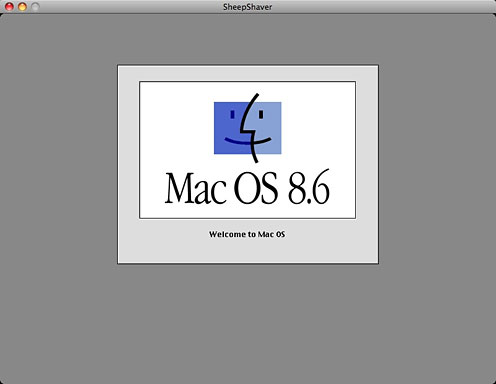Click the grayed-out zoom button in the title bar
The image size is (496, 384).
tap(35, 6)
